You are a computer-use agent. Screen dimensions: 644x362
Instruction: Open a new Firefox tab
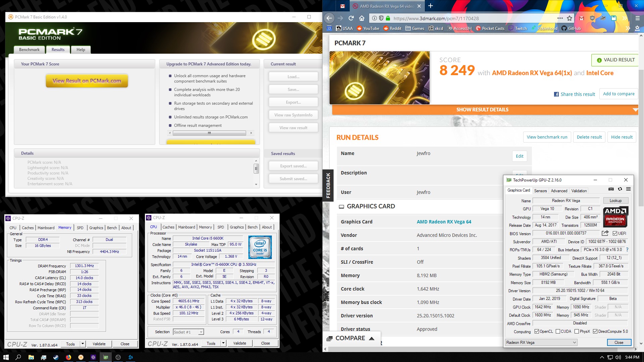pyautogui.click(x=431, y=6)
